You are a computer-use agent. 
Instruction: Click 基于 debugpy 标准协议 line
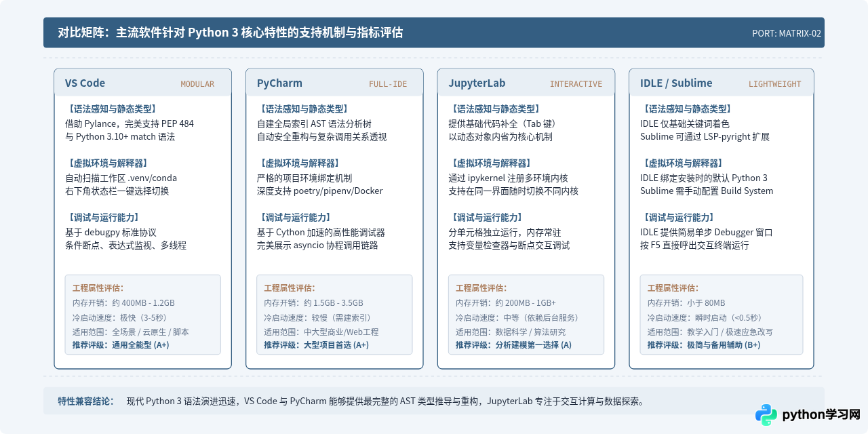tap(111, 232)
